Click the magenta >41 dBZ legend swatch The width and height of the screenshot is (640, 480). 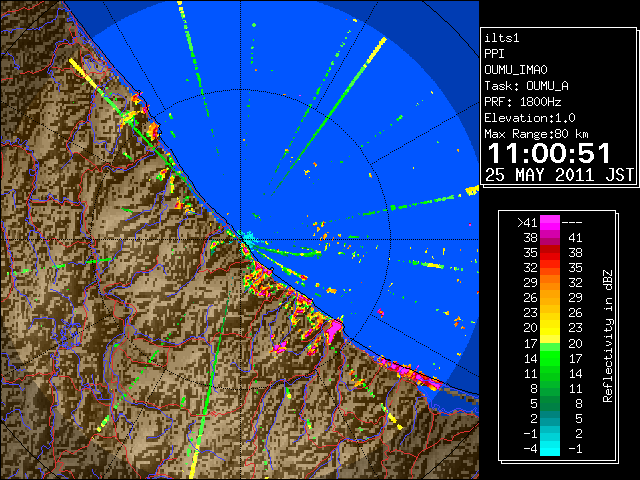[x=550, y=222]
